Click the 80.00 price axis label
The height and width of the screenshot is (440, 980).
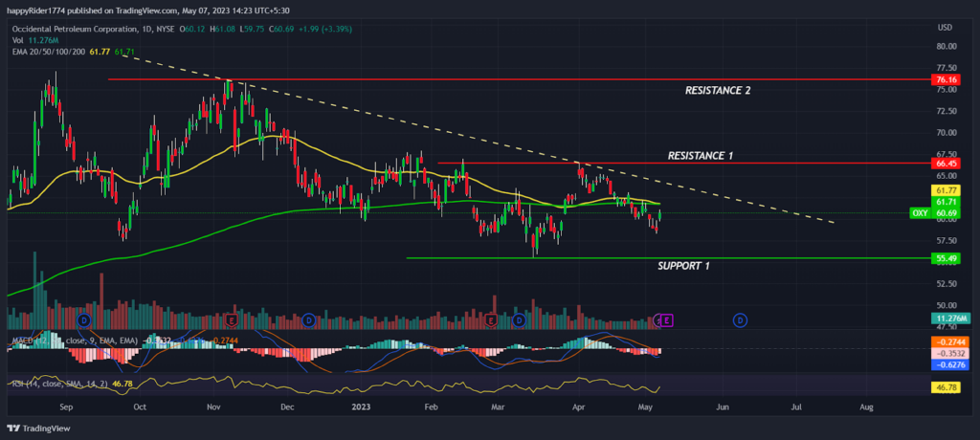click(947, 46)
